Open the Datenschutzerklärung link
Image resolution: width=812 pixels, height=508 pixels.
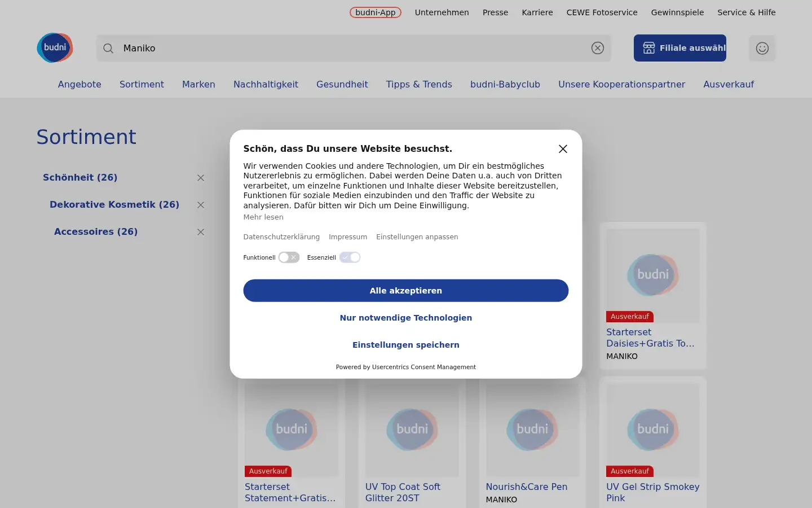281,237
